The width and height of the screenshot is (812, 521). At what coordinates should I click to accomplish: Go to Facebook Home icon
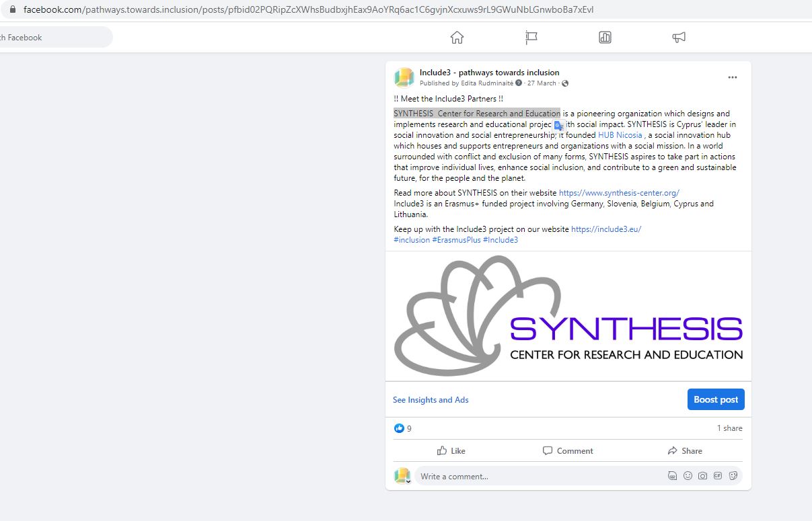tap(457, 38)
